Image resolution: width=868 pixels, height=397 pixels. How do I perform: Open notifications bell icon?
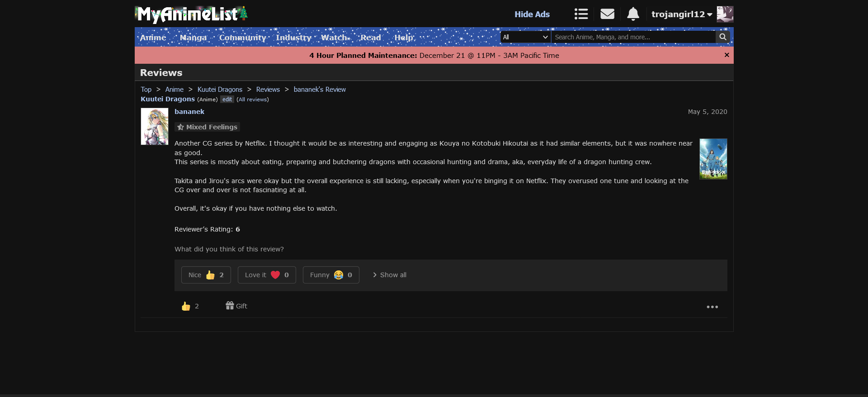coord(633,14)
